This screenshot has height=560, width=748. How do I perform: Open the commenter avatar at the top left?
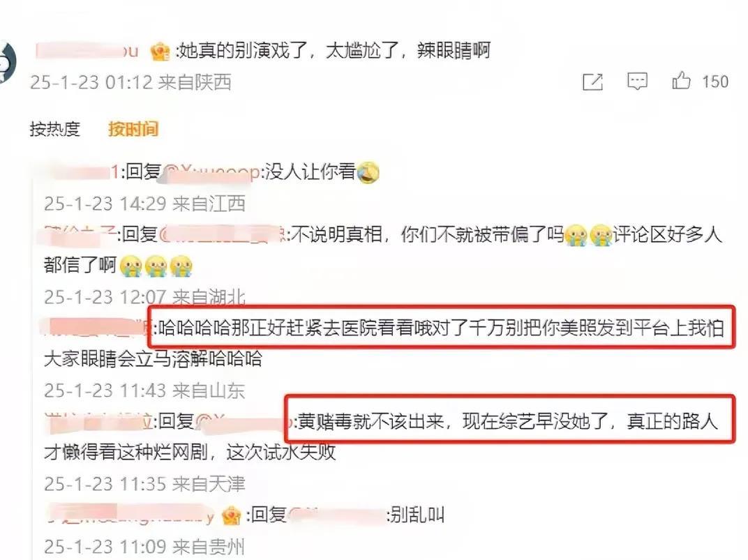coord(7,62)
